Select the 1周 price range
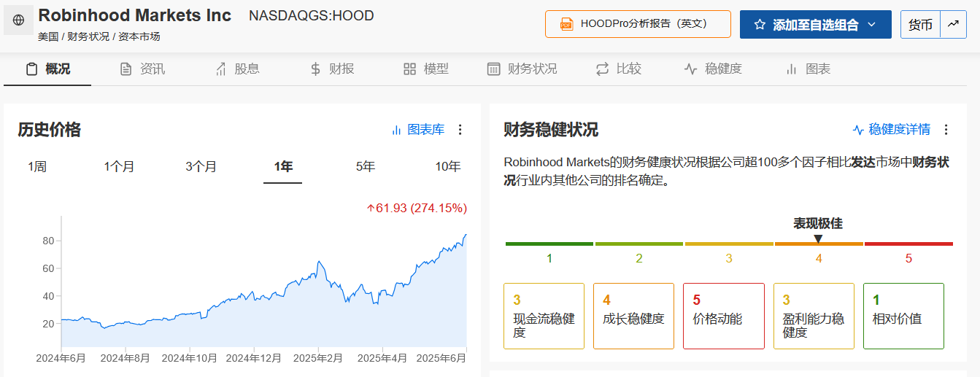980x377 pixels. (x=37, y=167)
